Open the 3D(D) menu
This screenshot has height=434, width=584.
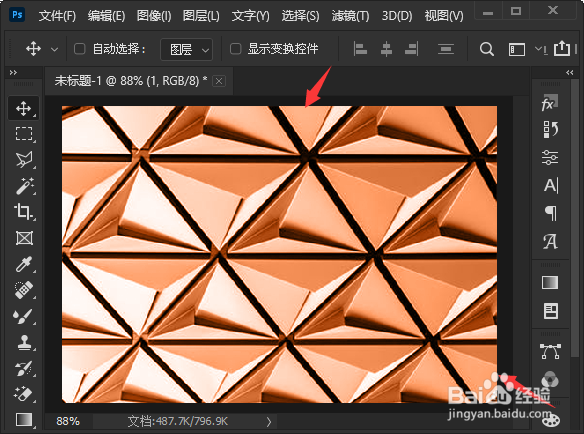(x=397, y=16)
